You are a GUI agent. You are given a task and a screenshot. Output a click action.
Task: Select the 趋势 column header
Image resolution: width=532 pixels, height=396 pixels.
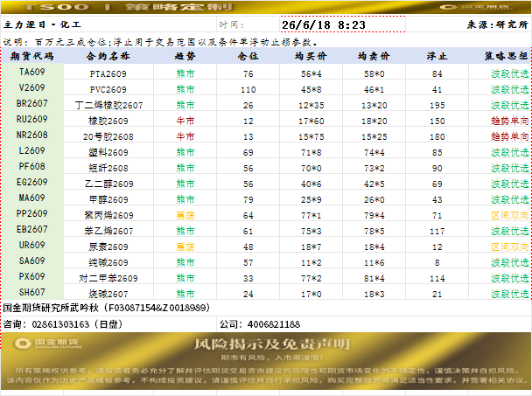tap(185, 56)
